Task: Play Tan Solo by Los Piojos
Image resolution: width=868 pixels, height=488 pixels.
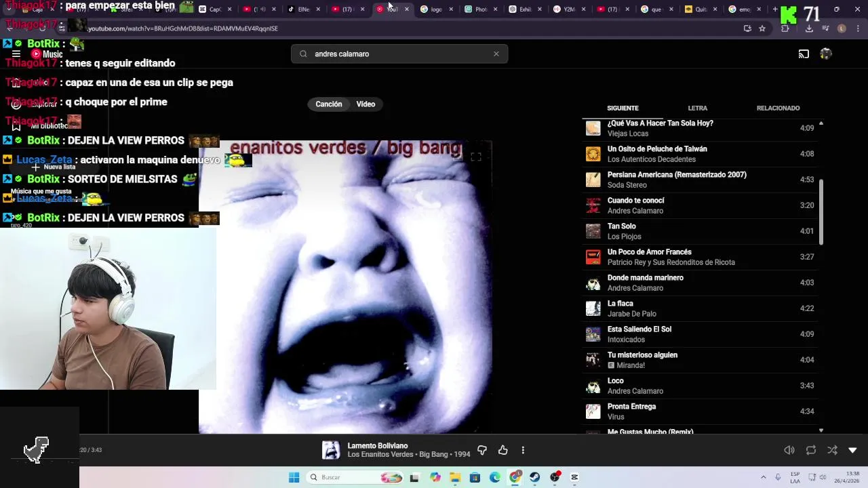Action: tap(699, 231)
